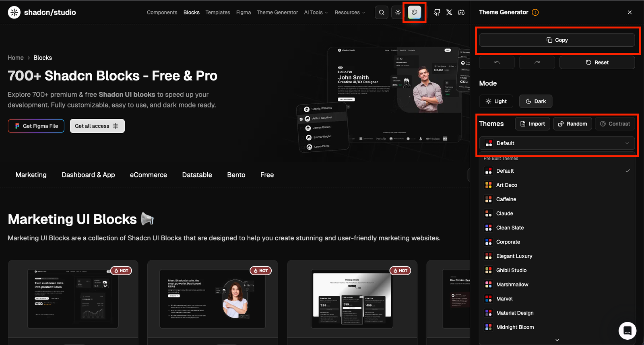Click the redo arrow button
Image resolution: width=644 pixels, height=345 pixels.
tap(537, 62)
